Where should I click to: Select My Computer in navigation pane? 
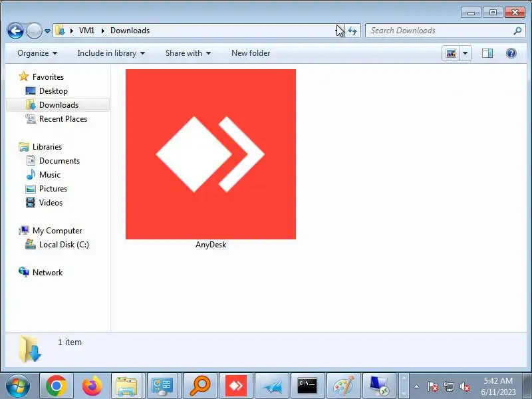click(57, 231)
